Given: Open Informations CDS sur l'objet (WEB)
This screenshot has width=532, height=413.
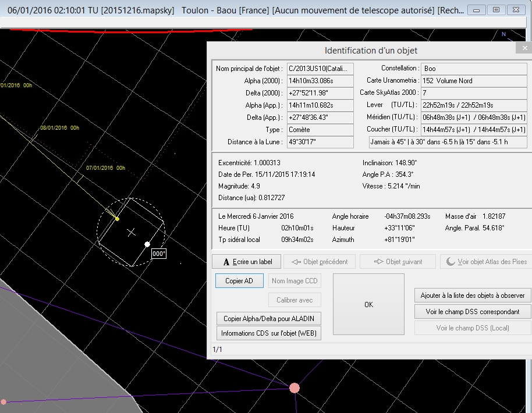Looking at the screenshot, I should (268, 333).
